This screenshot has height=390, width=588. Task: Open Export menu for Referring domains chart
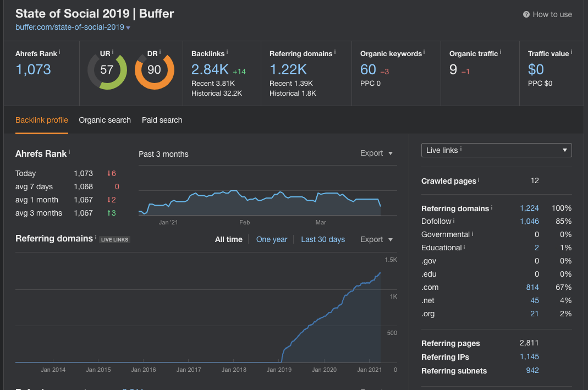[376, 239]
